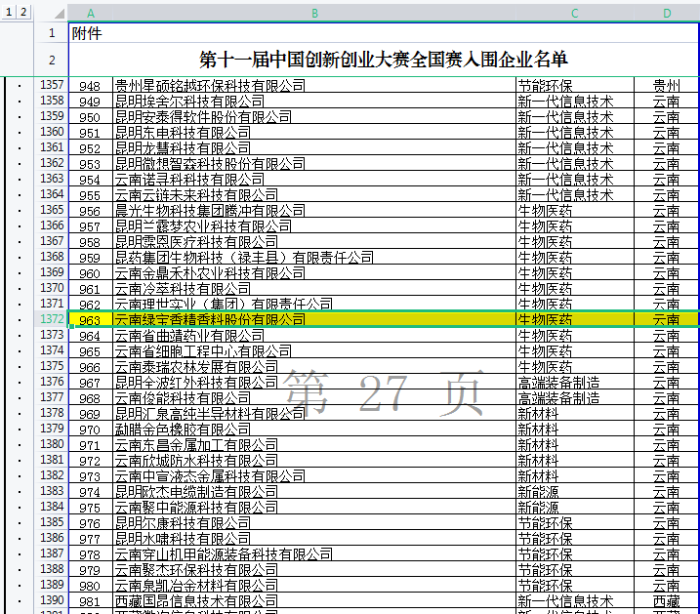Select column C header
The height and width of the screenshot is (614, 700).
[575, 14]
